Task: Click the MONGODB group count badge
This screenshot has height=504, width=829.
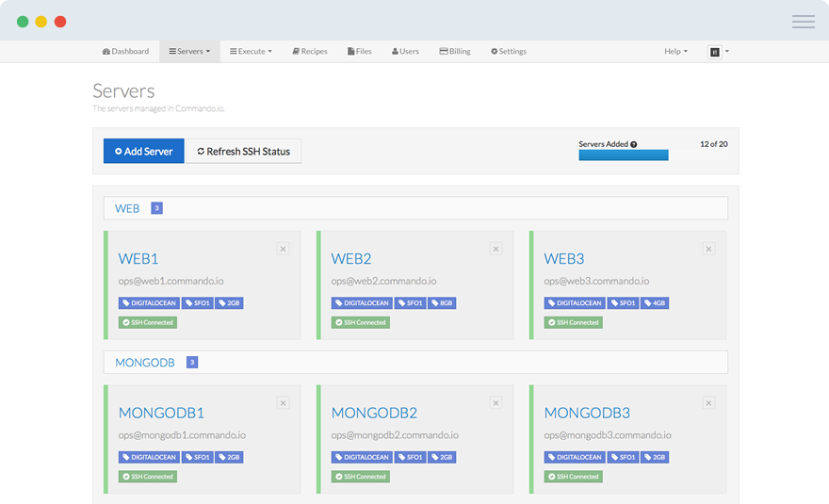Action: [x=192, y=363]
